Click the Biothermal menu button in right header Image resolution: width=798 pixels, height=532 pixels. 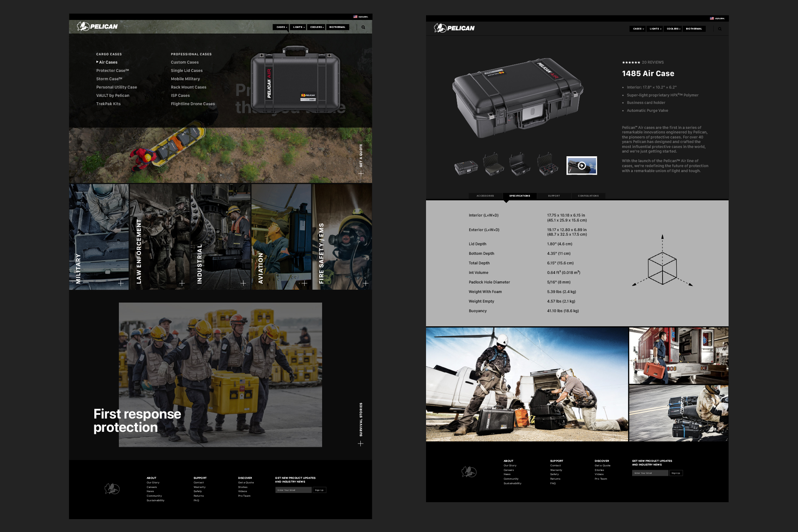point(694,29)
